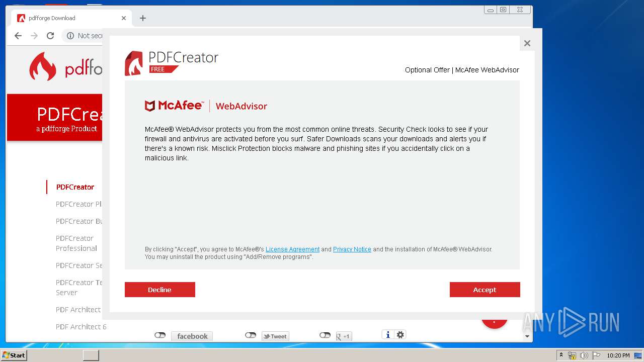Click the Tweet button
This screenshot has height=362, width=644.
[x=275, y=336]
